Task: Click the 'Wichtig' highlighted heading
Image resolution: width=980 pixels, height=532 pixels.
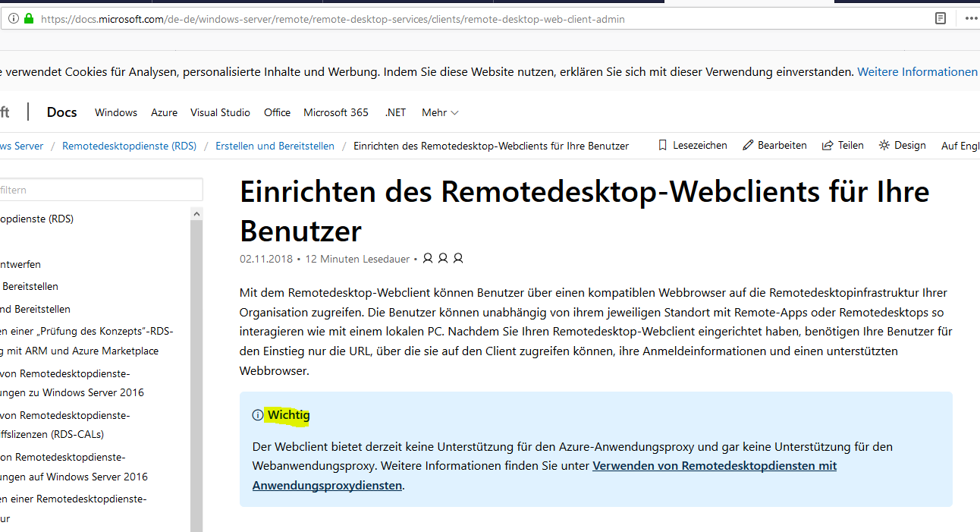Action: (288, 415)
